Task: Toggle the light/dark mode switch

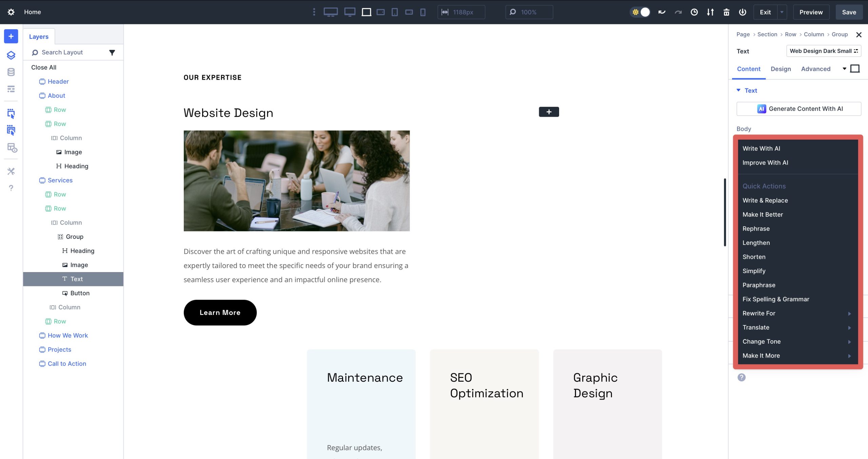Action: point(640,12)
